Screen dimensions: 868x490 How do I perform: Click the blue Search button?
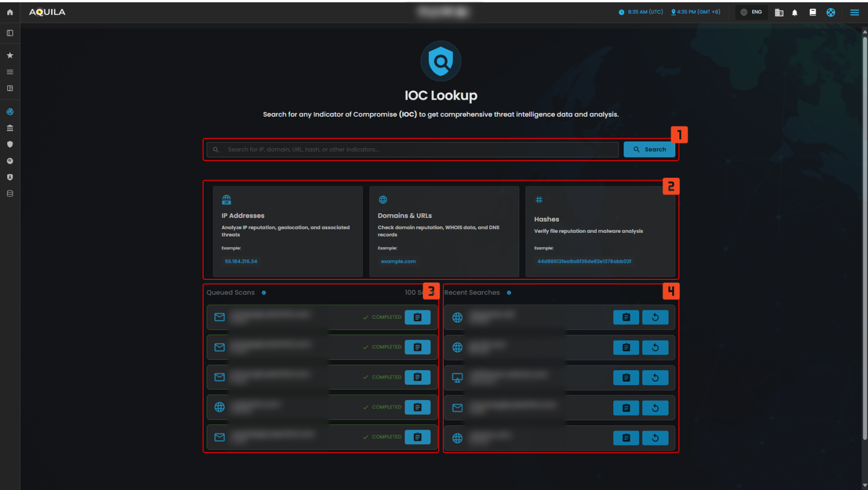pyautogui.click(x=649, y=149)
